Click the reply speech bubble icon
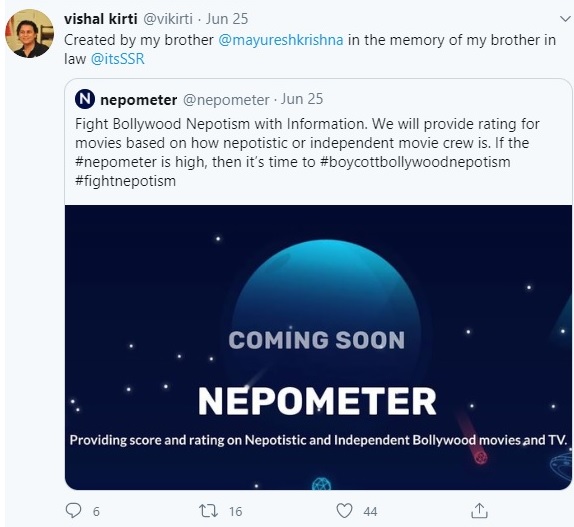This screenshot has width=574, height=527. pyautogui.click(x=73, y=510)
